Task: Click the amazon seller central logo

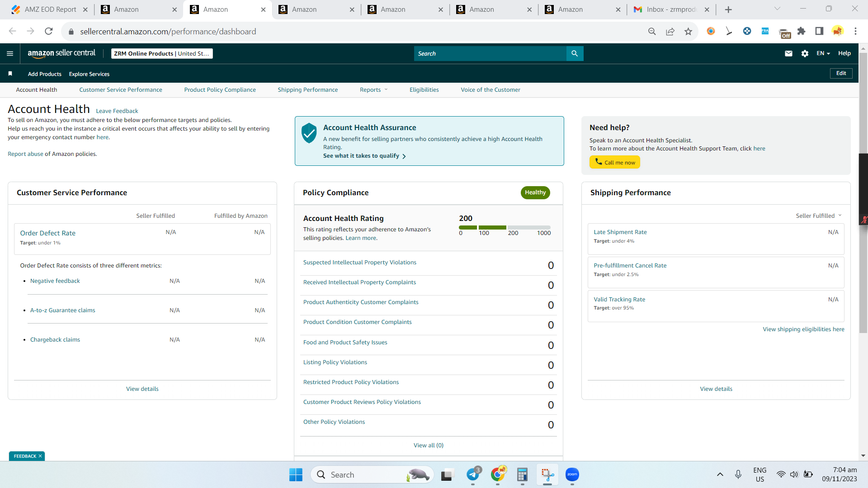Action: coord(61,53)
